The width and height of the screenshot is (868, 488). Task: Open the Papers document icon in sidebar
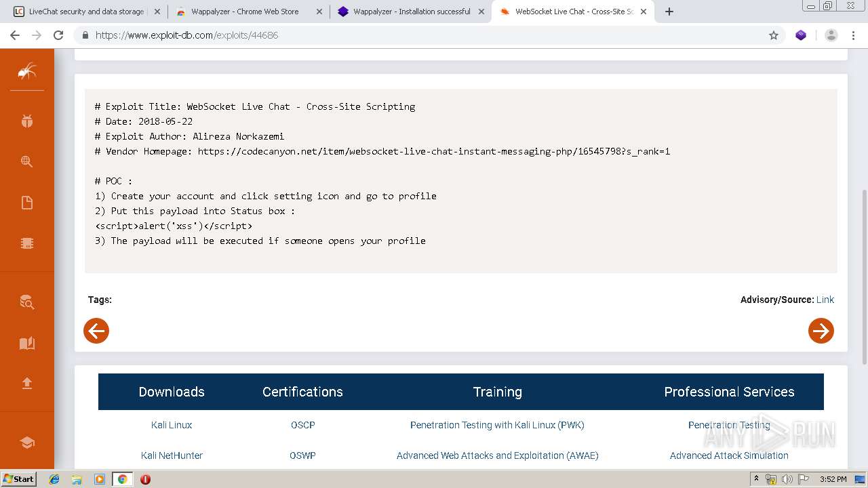point(27,203)
